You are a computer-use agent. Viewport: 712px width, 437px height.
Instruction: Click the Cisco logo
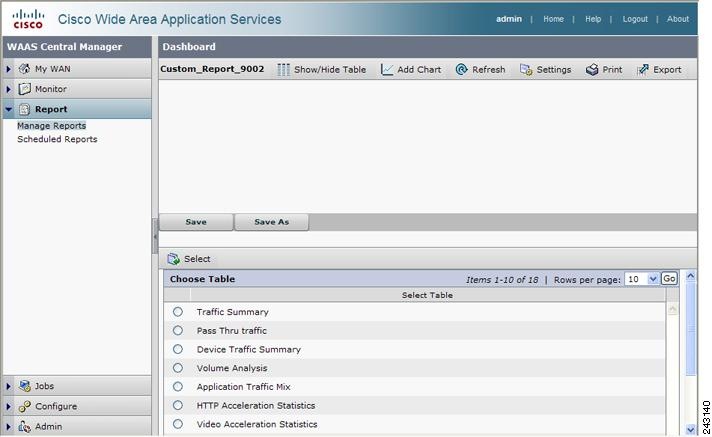[28, 19]
